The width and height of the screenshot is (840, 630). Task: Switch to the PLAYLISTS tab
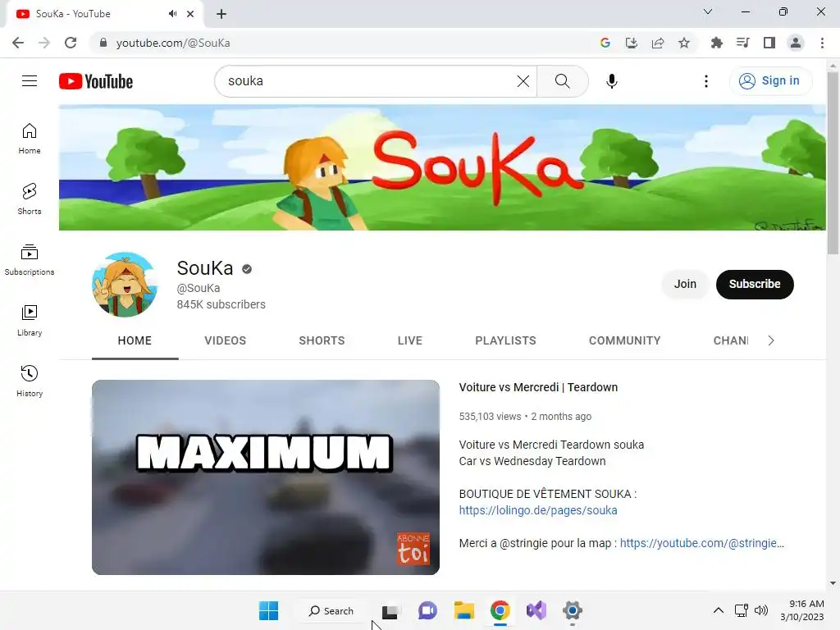(x=505, y=340)
